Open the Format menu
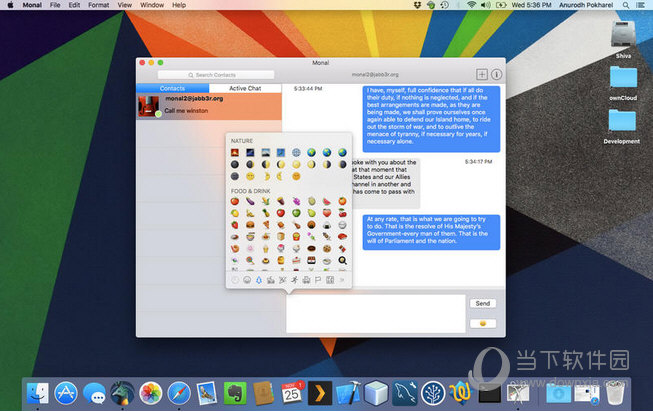Image resolution: width=653 pixels, height=412 pixels. [99, 5]
